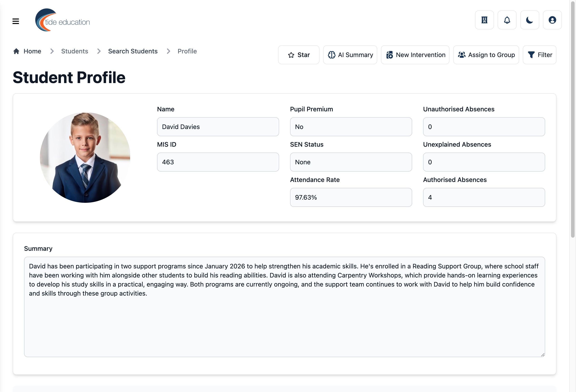
Task: Open the Filter options
Action: (539, 55)
